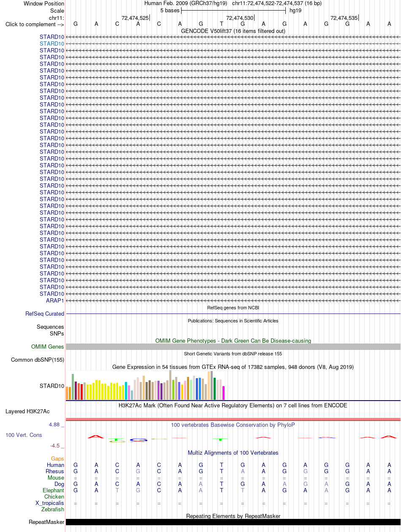Open the H3K27Ac Mark track title
Viewport: 401px width, 532px height.
[233, 405]
